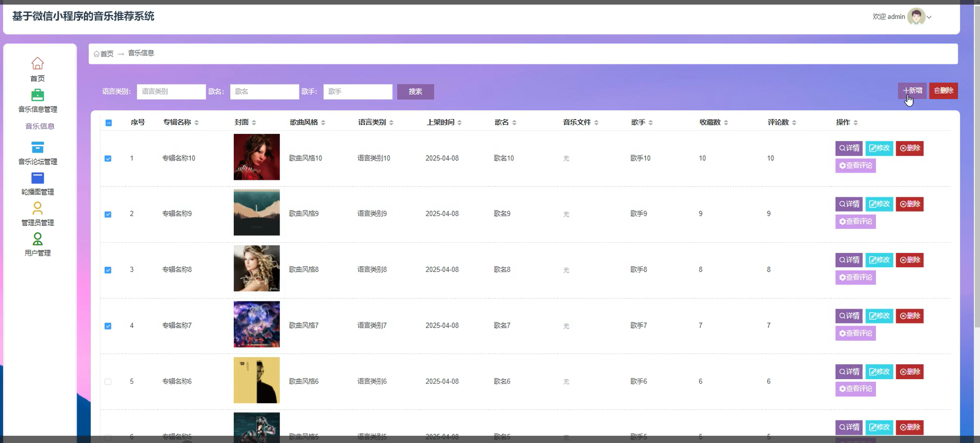This screenshot has width=980, height=443.
Task: Click 修改 for 专辑名称9
Action: 879,204
